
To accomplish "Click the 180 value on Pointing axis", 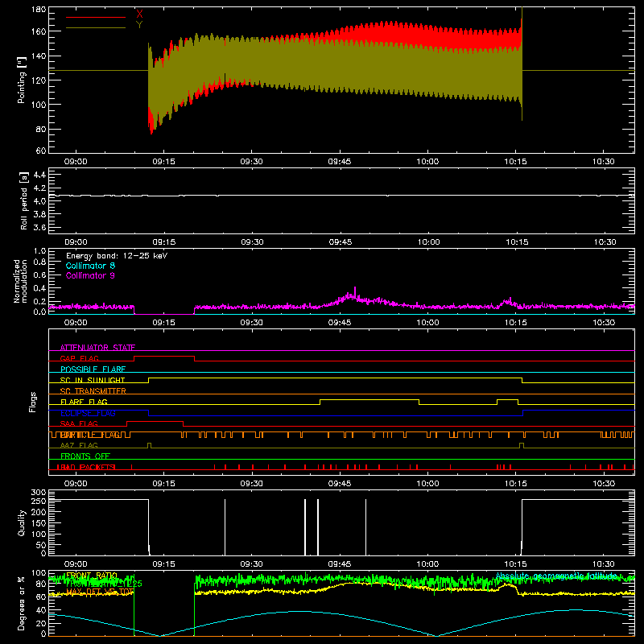I will 38,10.
